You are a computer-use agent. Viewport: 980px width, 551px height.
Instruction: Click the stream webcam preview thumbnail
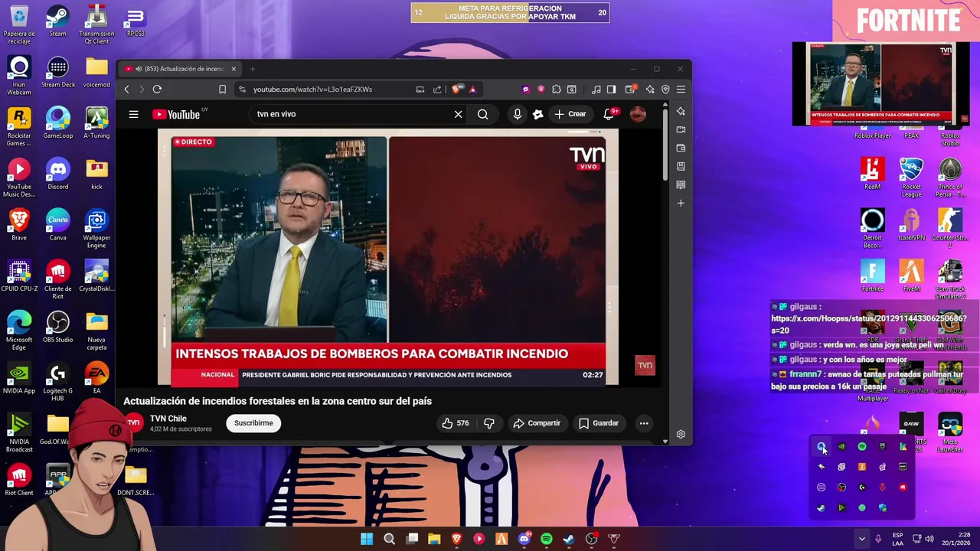click(880, 83)
